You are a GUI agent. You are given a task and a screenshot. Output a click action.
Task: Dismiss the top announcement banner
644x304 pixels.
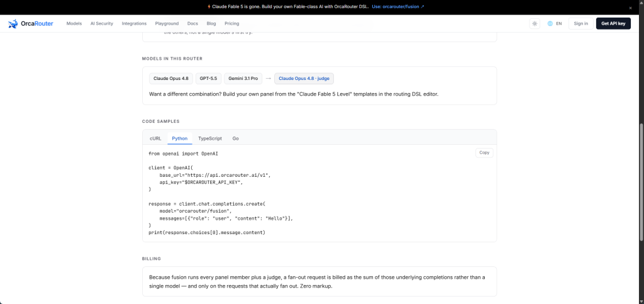[630, 8]
